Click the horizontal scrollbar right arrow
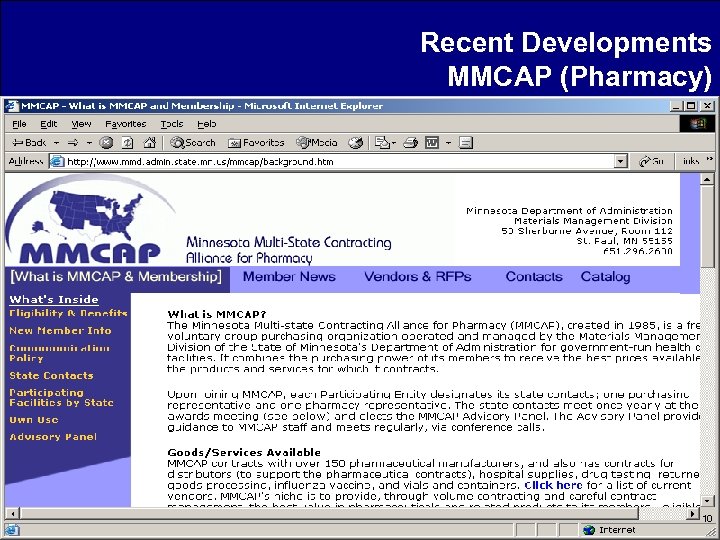Viewport: 720px width, 540px height. 692,514
